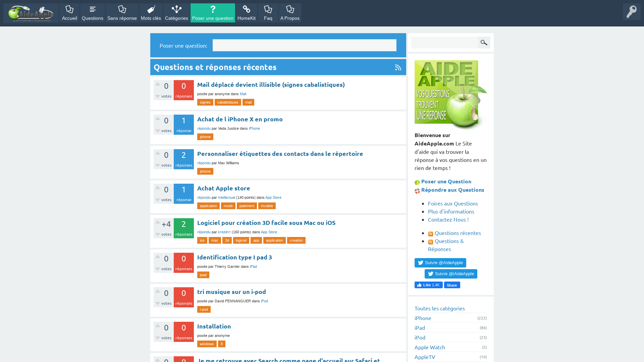
Task: Downvote the 'Installation' question
Action: pyautogui.click(x=157, y=338)
